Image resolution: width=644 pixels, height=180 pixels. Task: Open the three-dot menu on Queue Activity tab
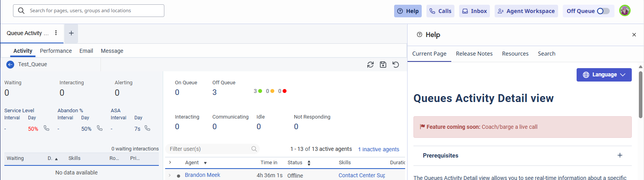coord(56,33)
